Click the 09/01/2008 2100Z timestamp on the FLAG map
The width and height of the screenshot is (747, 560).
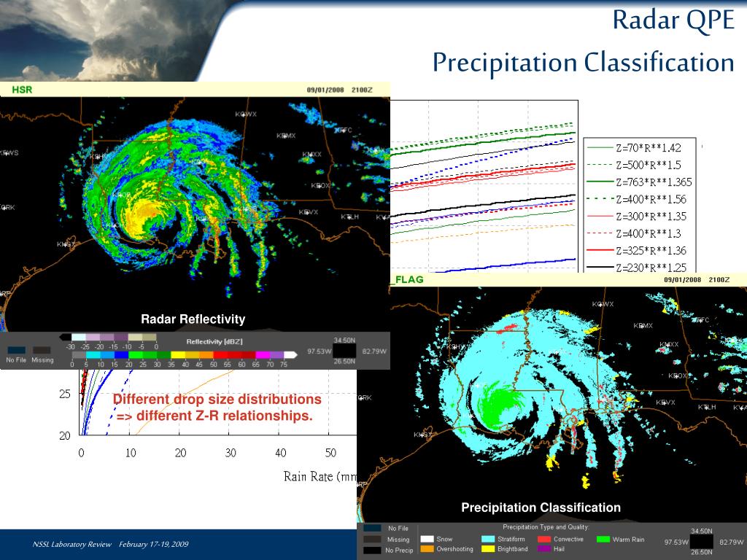coord(697,279)
